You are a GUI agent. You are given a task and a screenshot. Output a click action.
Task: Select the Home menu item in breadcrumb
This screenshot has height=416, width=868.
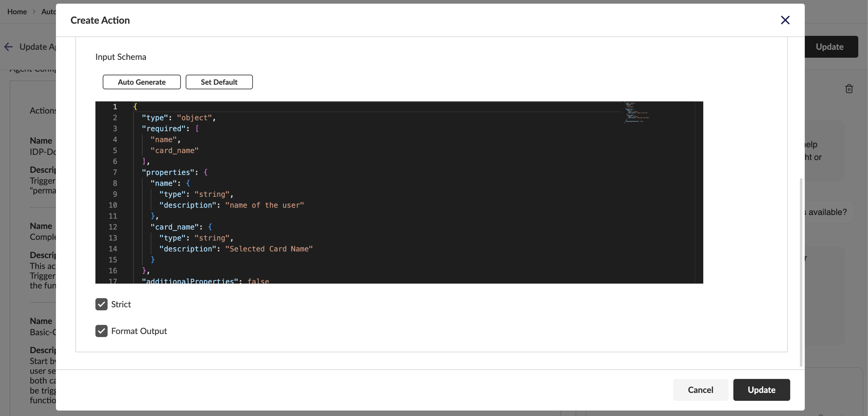coord(17,12)
